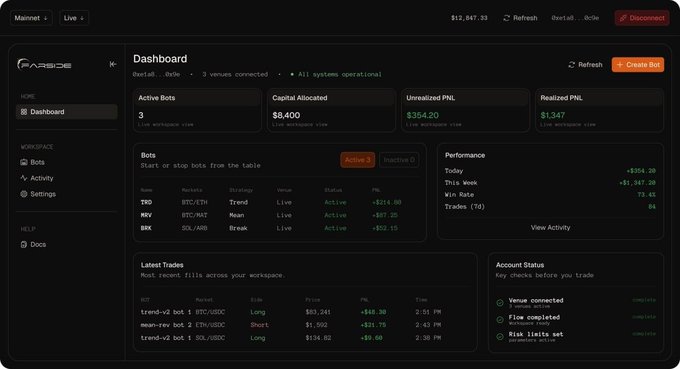The image size is (680, 369).
Task: Select the MRV bot row name
Action: (146, 216)
